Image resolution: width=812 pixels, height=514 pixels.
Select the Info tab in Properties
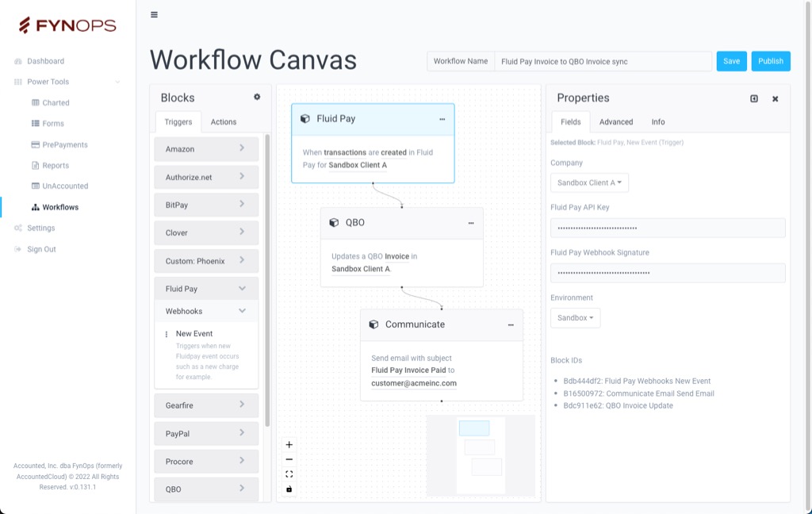pos(658,122)
